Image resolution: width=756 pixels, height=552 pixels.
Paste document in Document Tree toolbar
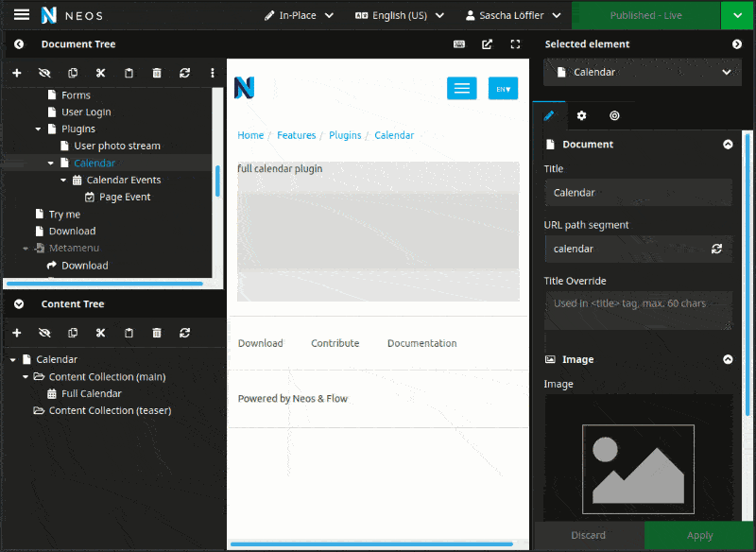129,73
